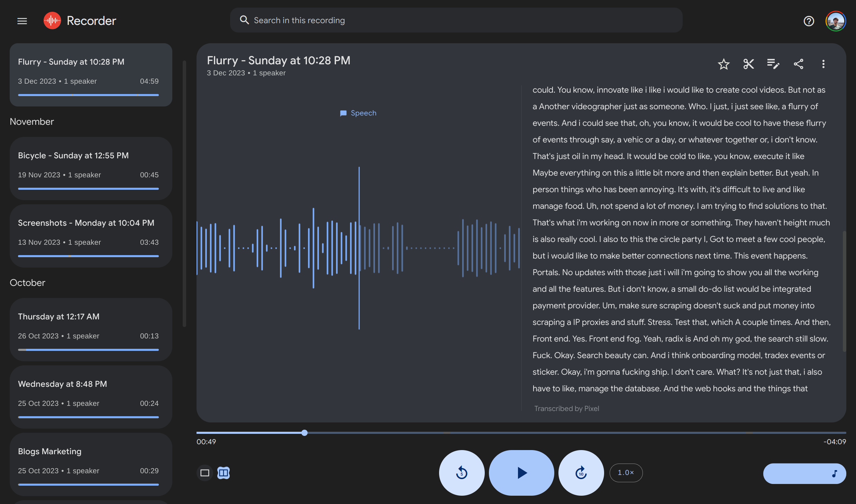
Task: Open the scissors crop recording tool
Action: [x=748, y=64]
